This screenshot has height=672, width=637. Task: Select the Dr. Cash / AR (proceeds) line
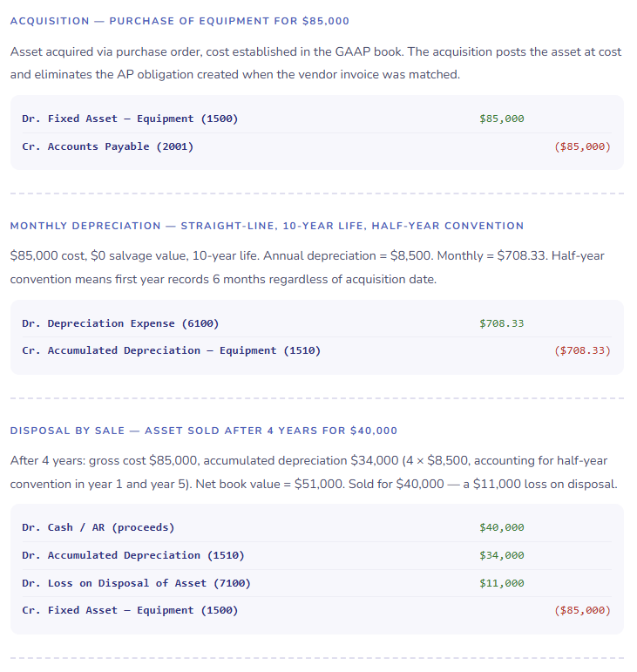[98, 527]
